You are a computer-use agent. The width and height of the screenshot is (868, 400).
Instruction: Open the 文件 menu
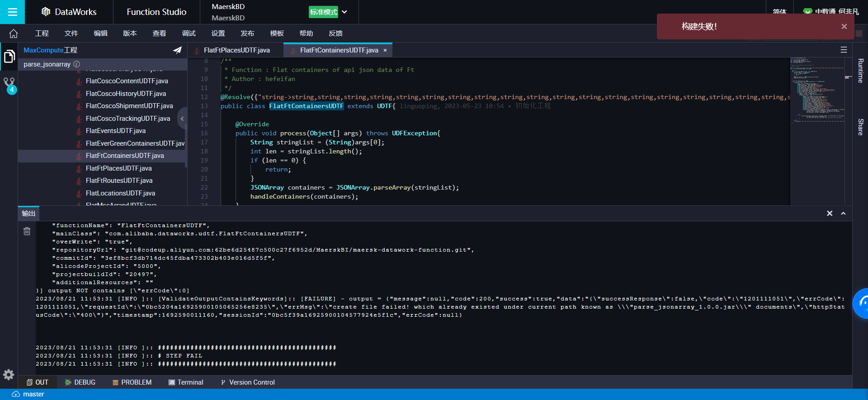(71, 33)
